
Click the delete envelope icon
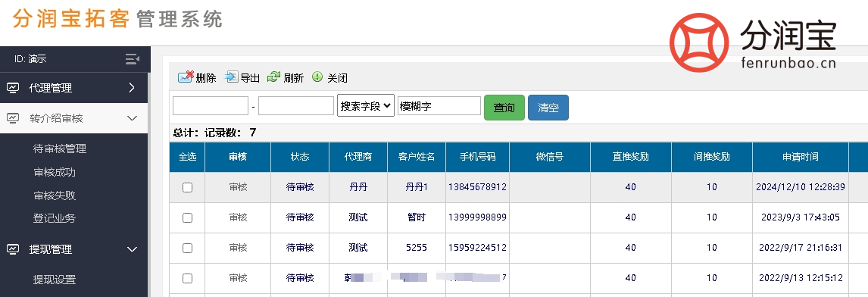click(x=186, y=77)
